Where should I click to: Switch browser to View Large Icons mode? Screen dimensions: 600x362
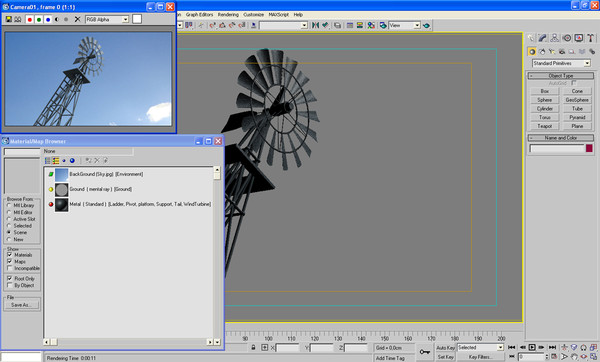coord(72,161)
